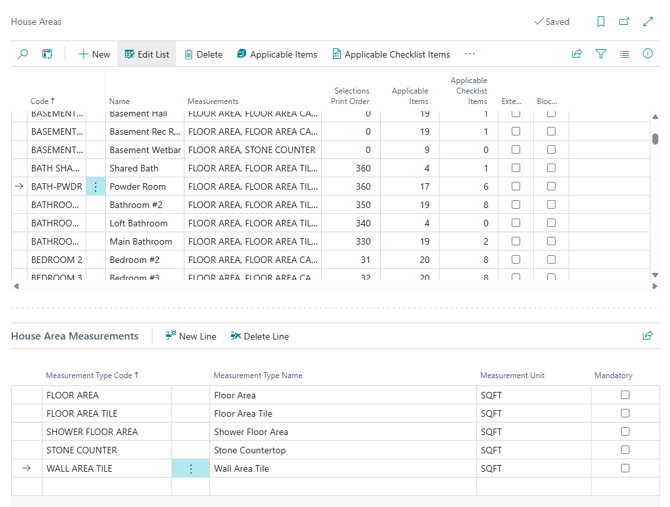This screenshot has width=670, height=507.
Task: Click the expand page arrows icon
Action: (648, 21)
